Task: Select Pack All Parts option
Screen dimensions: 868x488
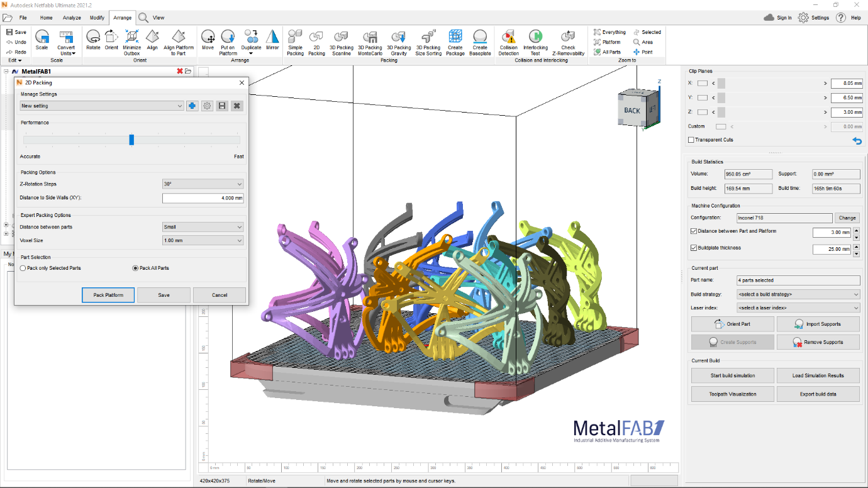Action: pyautogui.click(x=135, y=268)
